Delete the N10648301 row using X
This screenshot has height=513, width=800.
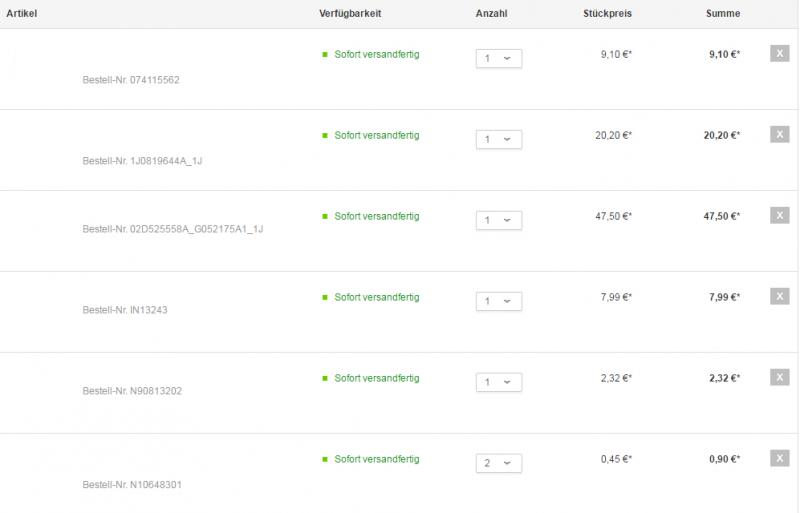(780, 459)
